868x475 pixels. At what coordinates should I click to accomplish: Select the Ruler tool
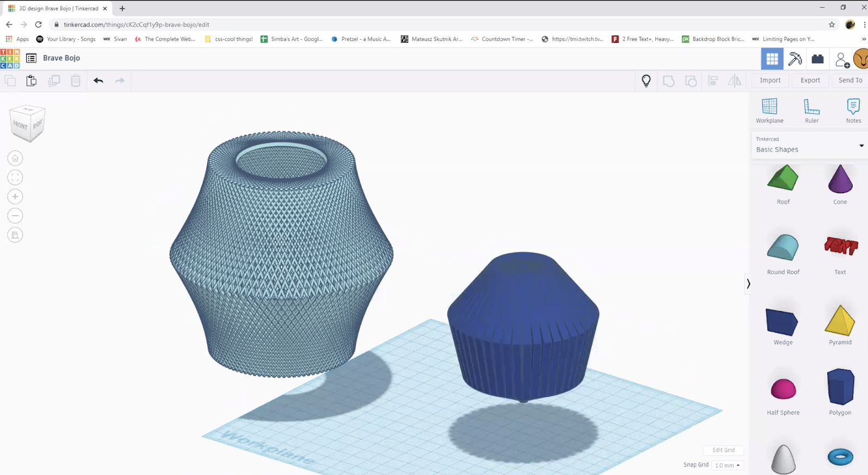[x=812, y=111]
